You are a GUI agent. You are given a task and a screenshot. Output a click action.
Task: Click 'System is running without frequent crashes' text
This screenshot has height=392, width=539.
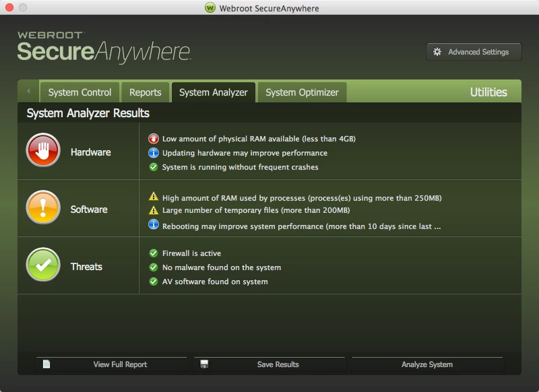click(241, 167)
